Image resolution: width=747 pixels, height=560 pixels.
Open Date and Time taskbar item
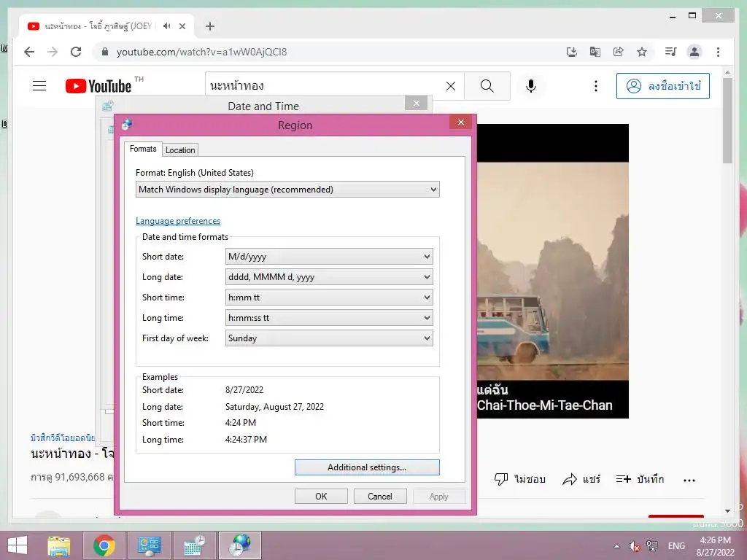pos(194,545)
